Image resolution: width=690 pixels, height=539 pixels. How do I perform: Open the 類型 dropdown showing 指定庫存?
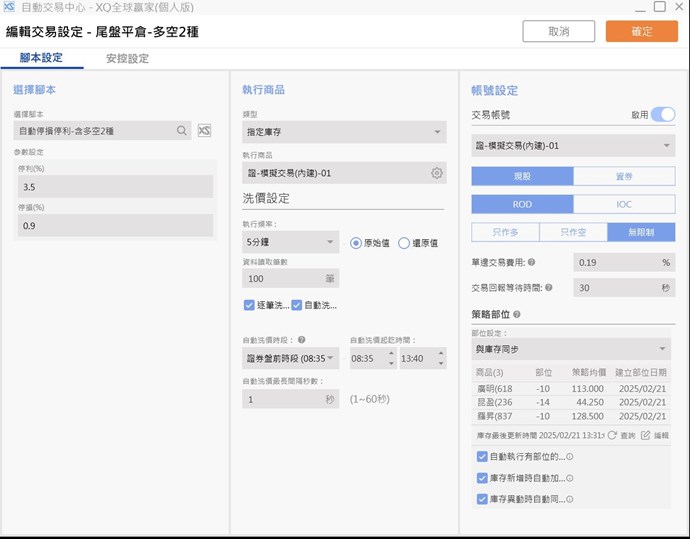344,131
